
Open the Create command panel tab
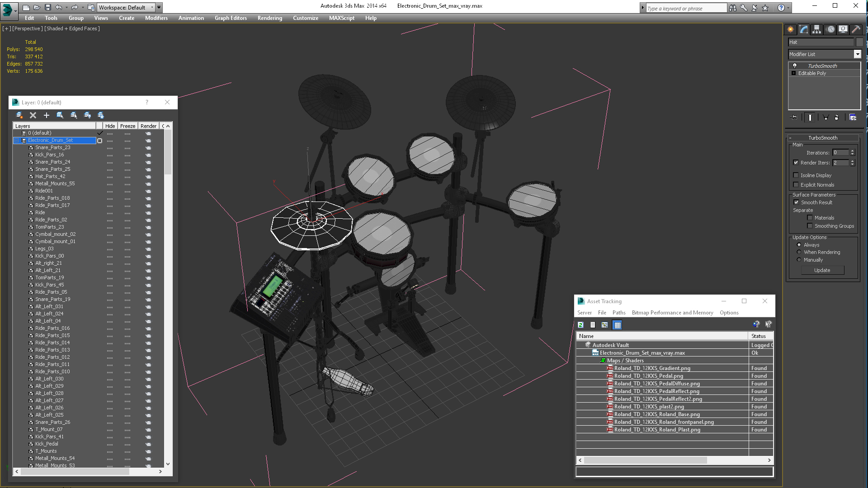790,29
